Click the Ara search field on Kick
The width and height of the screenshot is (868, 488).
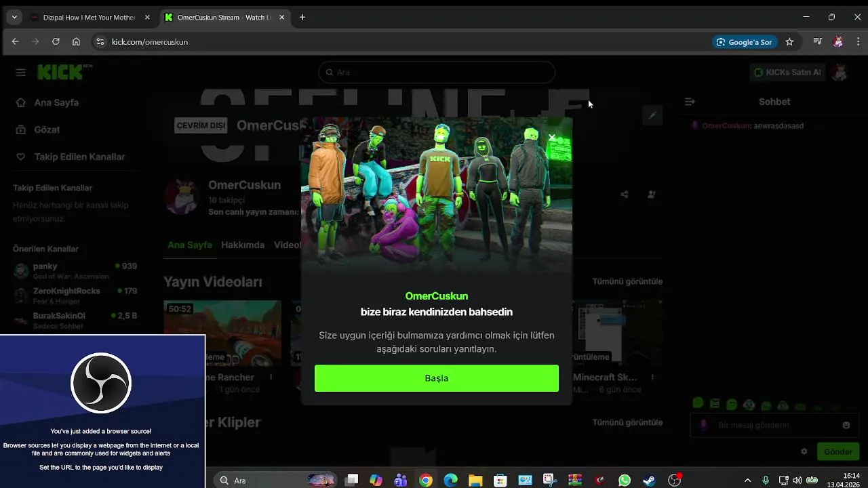coord(437,72)
